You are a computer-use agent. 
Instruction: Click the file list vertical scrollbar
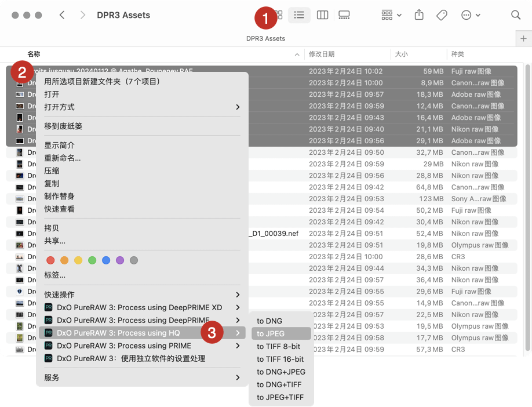coord(527,207)
